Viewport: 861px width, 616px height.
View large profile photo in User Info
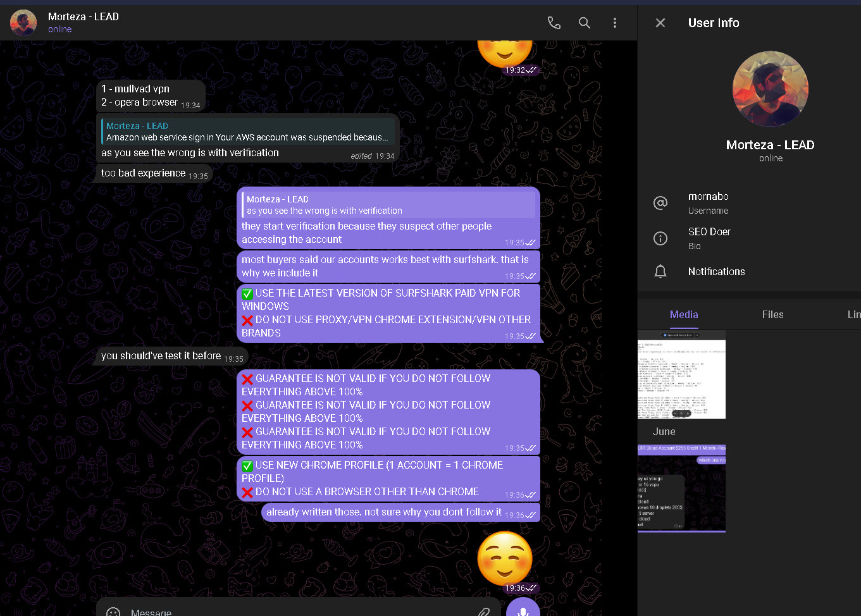click(770, 89)
